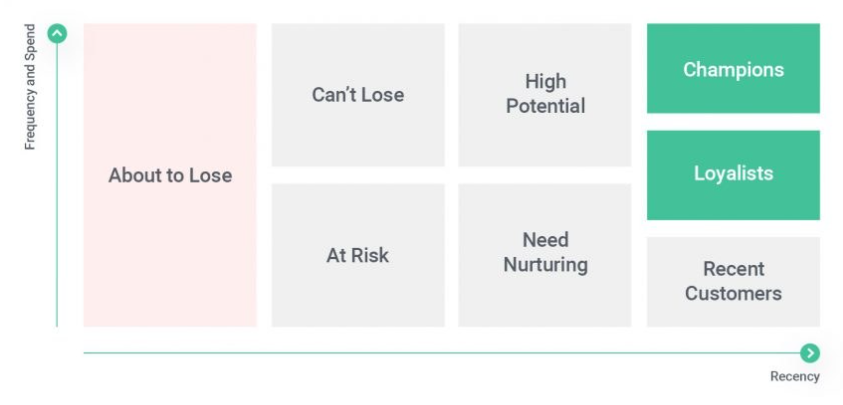The width and height of the screenshot is (843, 405).
Task: Select the Loyalists segment tile
Action: tap(733, 174)
